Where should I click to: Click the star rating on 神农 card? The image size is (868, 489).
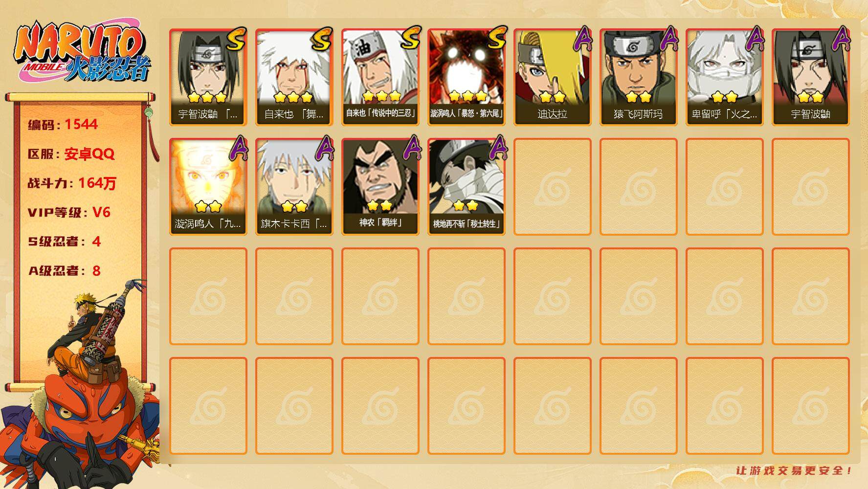(x=379, y=205)
